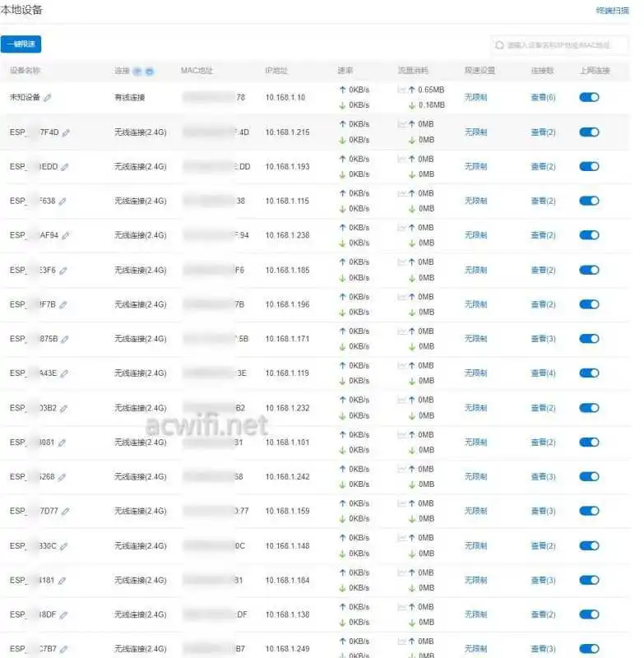Click the pencil icon next to ESP_AF94
The image size is (644, 658).
[66, 235]
